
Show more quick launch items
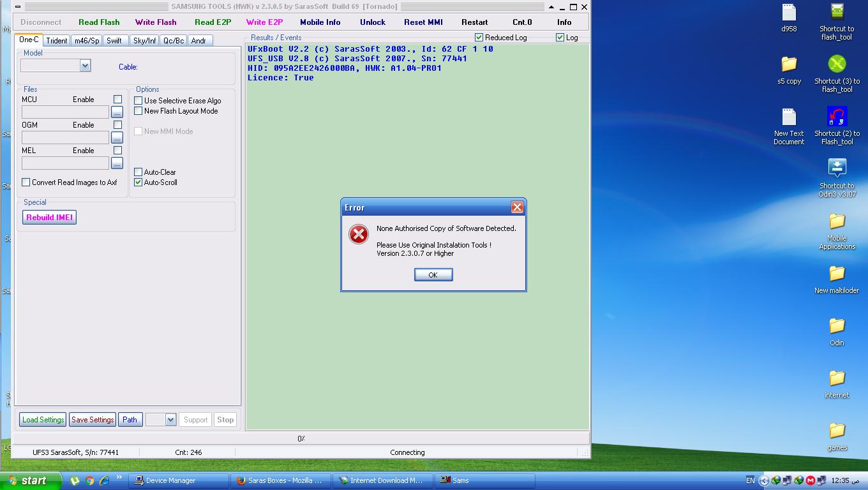119,477
